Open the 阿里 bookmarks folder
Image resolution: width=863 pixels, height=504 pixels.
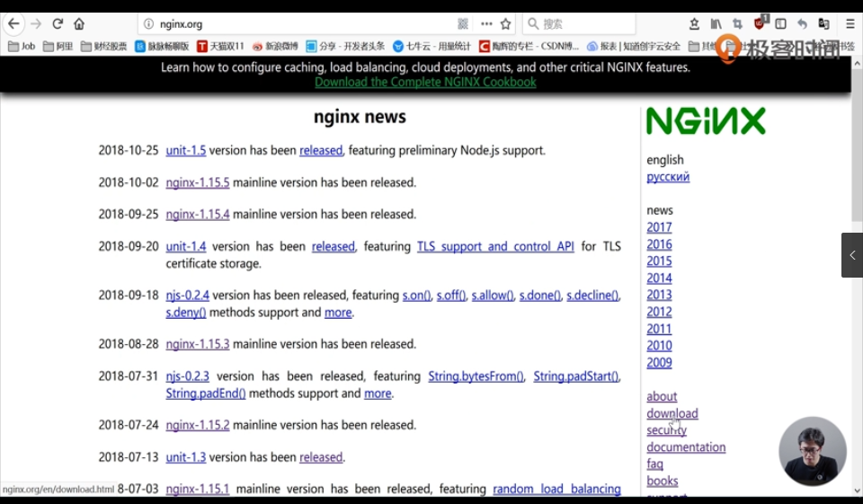58,46
